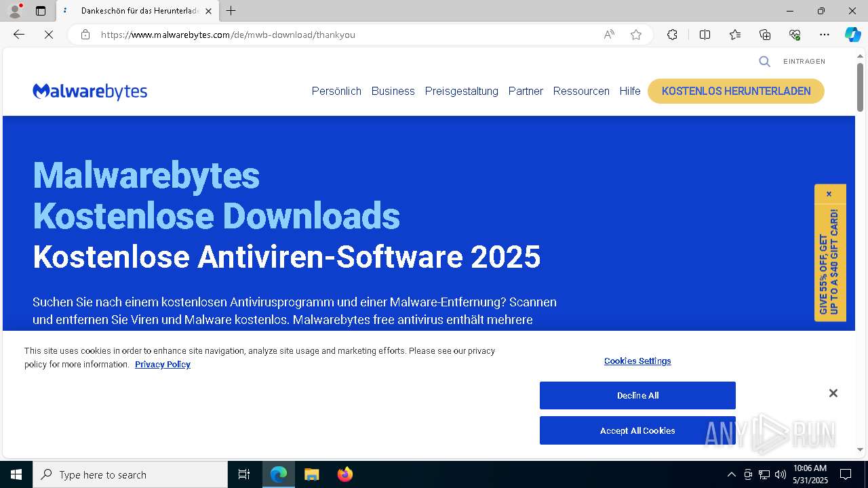868x488 pixels.
Task: Open the Copilot sidebar icon
Action: click(x=852, y=35)
